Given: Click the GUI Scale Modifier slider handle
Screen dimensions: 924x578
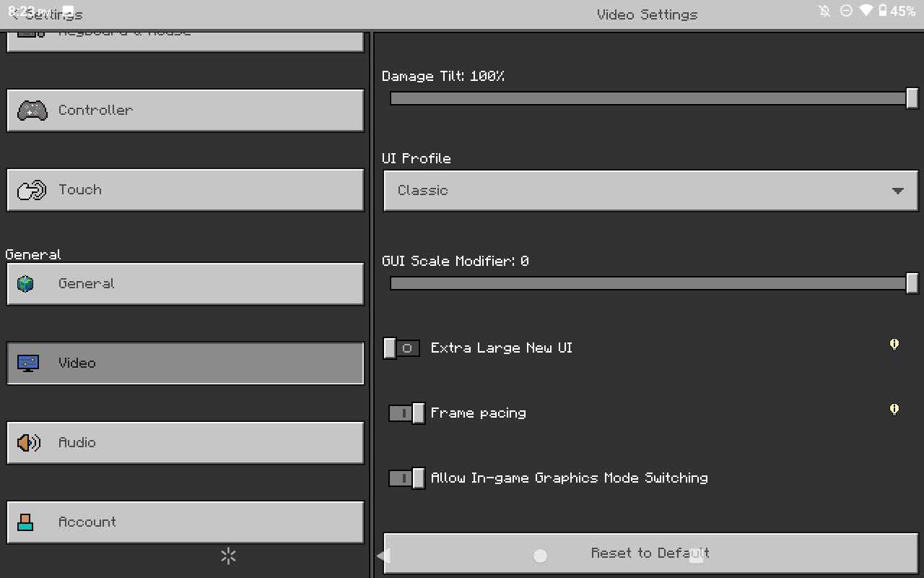Looking at the screenshot, I should tap(912, 283).
